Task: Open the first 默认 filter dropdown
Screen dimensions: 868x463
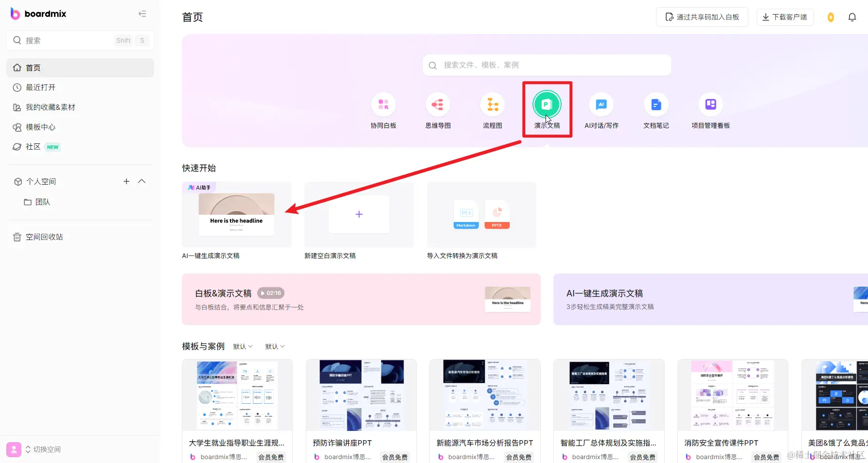Action: pyautogui.click(x=243, y=346)
